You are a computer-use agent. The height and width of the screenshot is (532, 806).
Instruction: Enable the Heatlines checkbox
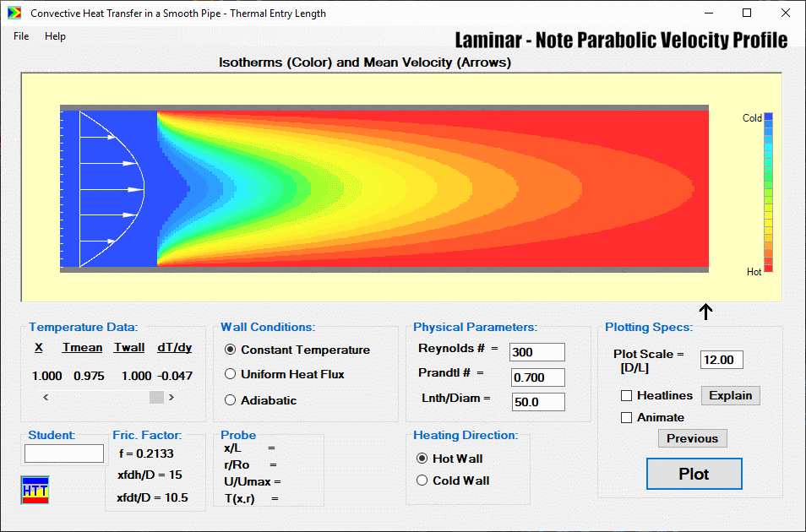point(626,394)
